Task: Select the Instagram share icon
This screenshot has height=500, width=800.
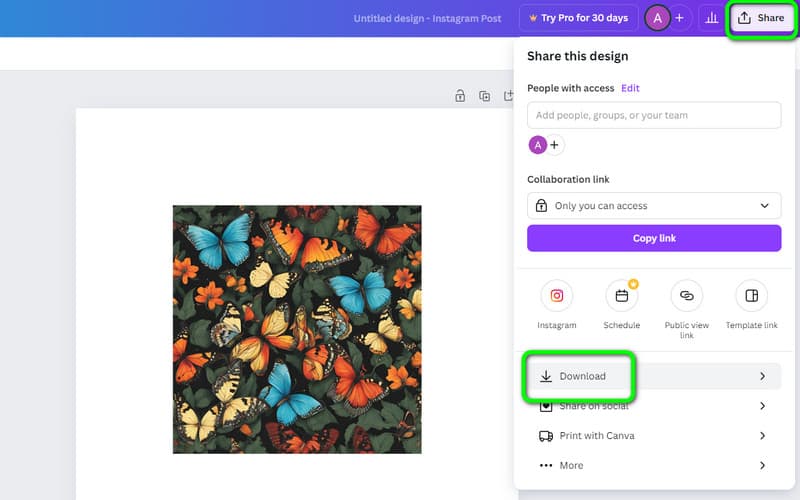Action: (557, 296)
